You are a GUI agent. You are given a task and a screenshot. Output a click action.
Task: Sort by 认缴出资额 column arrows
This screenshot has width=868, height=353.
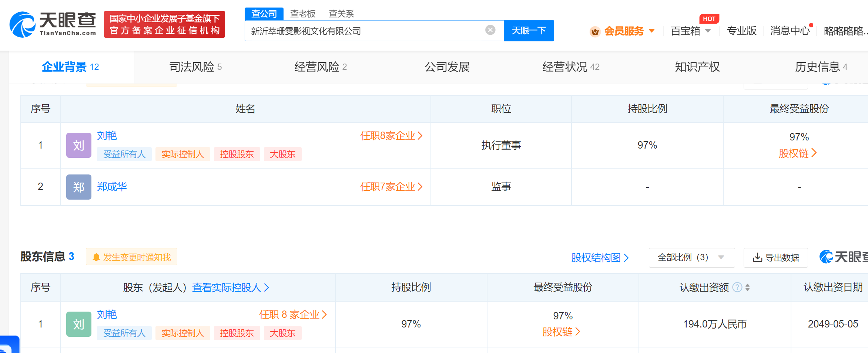click(x=747, y=287)
